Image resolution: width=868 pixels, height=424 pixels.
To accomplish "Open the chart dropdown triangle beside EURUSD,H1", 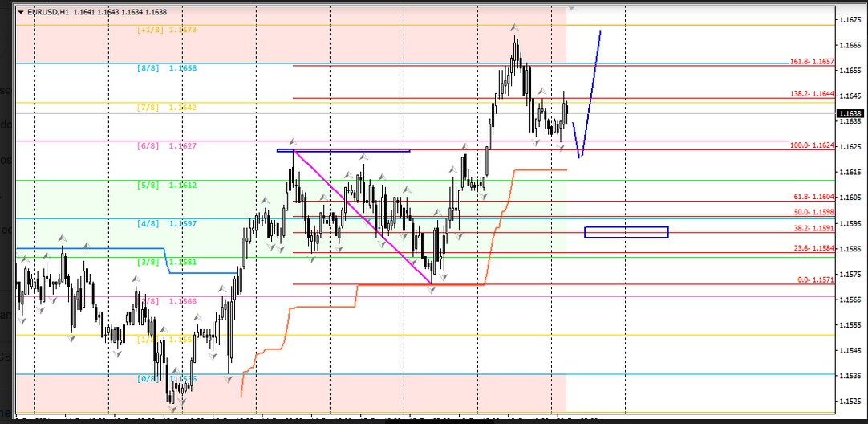I will [x=20, y=13].
